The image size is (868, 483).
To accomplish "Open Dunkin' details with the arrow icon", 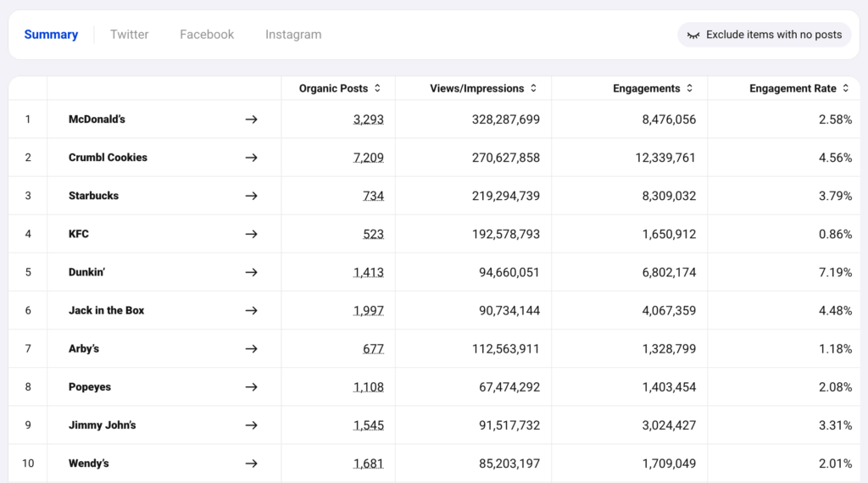I will pos(251,272).
